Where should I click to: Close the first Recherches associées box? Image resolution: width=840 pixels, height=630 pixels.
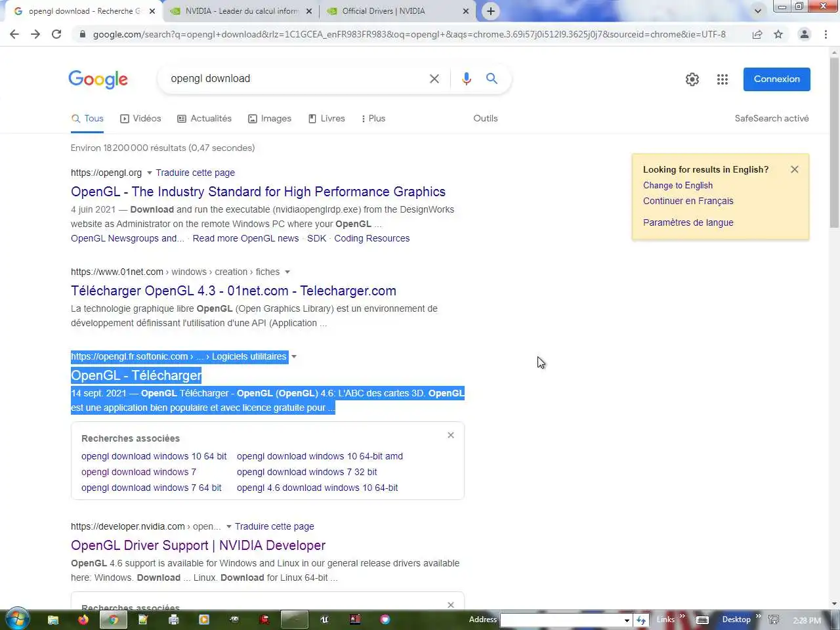click(x=451, y=435)
